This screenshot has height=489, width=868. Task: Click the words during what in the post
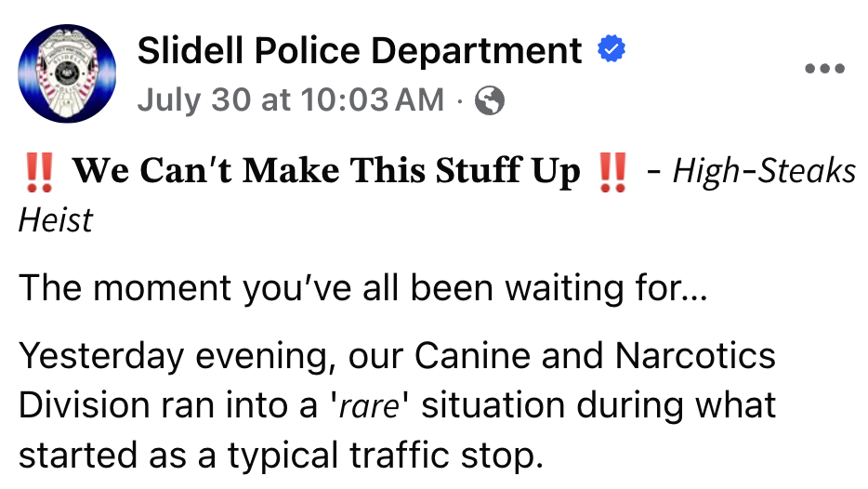676,405
